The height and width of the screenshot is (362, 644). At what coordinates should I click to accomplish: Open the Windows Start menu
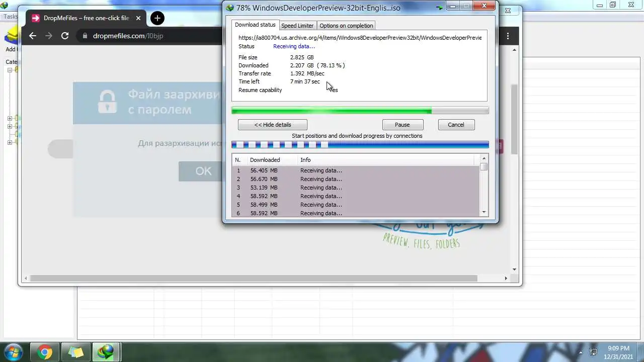[12, 352]
